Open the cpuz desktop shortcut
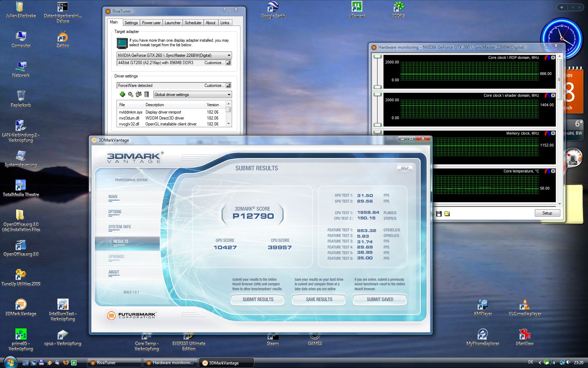Image resolution: width=588 pixels, height=368 pixels. click(x=63, y=338)
